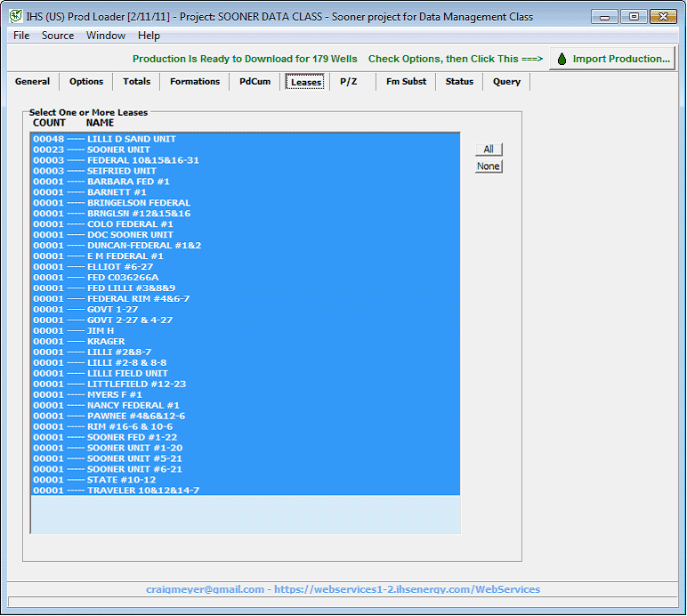Click the green drop icon on Import Production
Viewport: 687px width, 616px height.
click(x=562, y=59)
